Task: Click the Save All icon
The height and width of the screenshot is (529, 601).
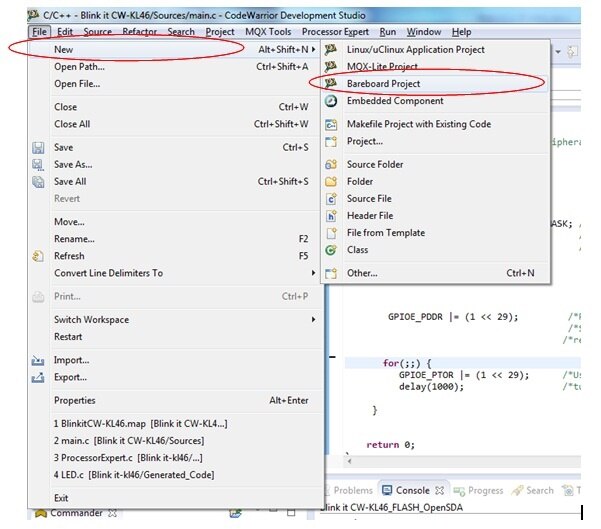Action: point(38,182)
